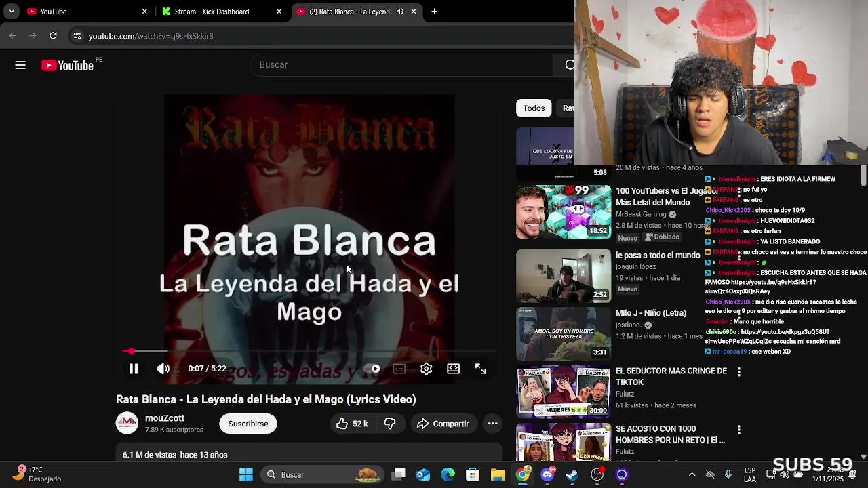Click Compartir to share the video
The width and height of the screenshot is (868, 488).
(x=443, y=424)
